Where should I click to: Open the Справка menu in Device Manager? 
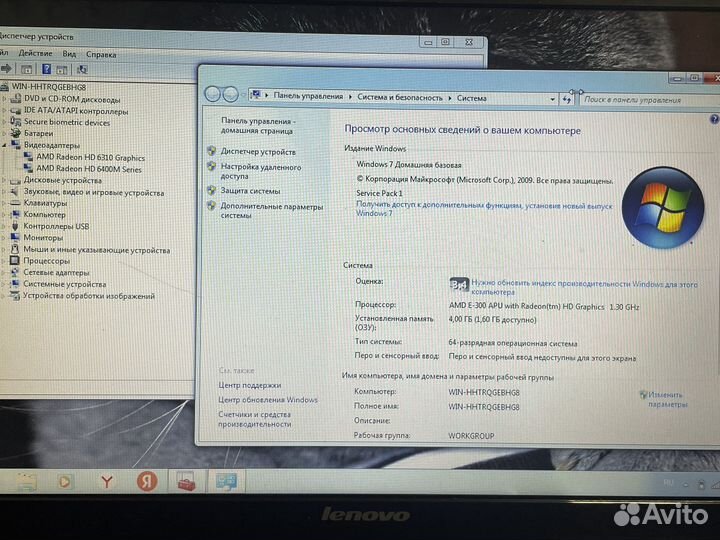pyautogui.click(x=101, y=55)
